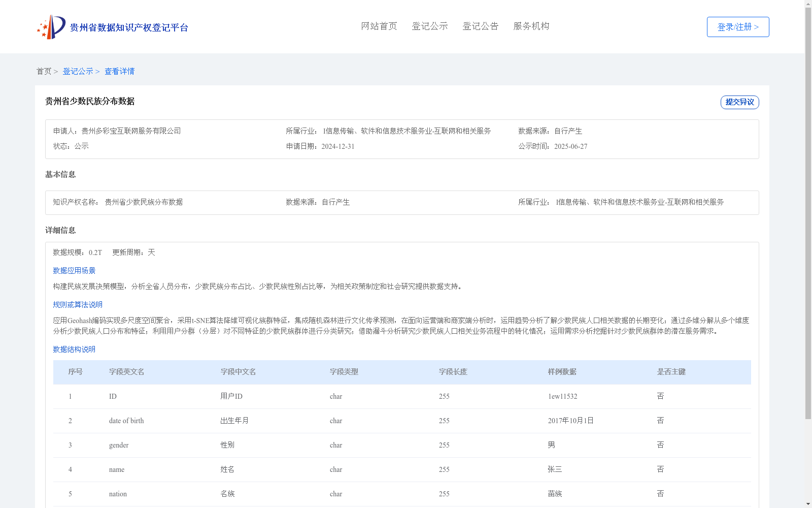Click the date of birth cell
This screenshot has width=812, height=508.
pos(126,421)
